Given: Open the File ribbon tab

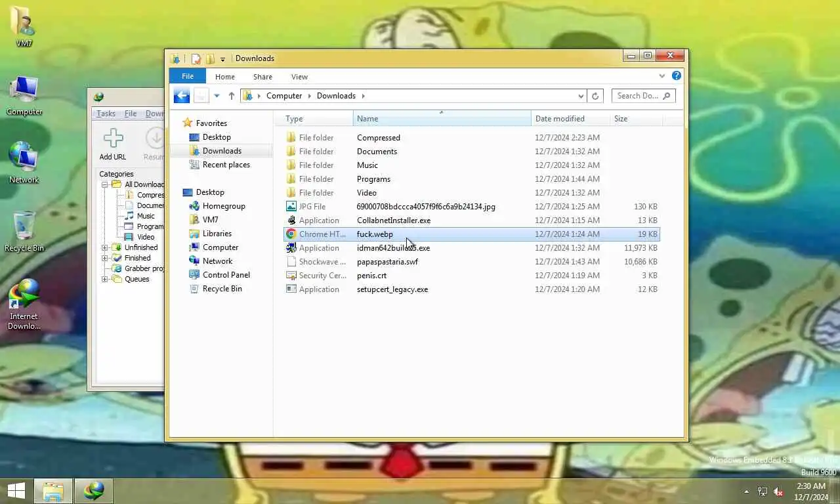Looking at the screenshot, I should (188, 77).
